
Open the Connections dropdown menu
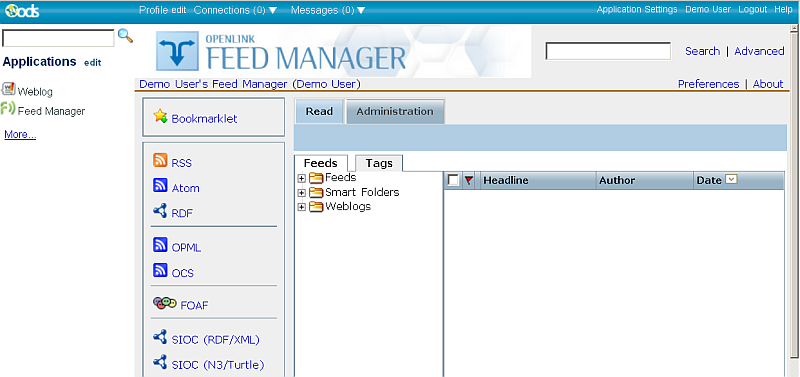point(235,10)
